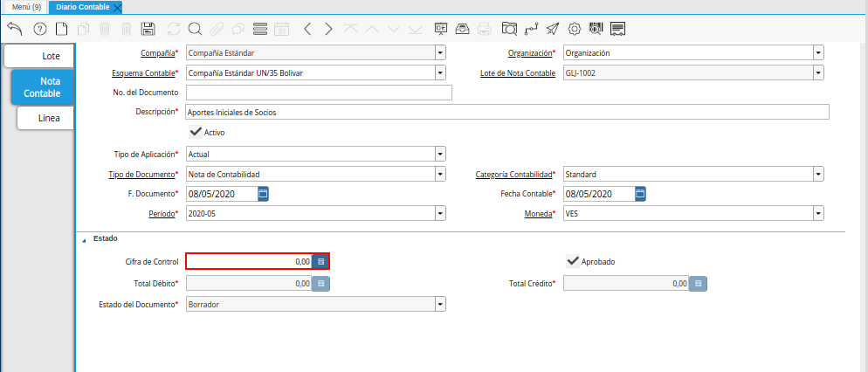Click the refresh arrows icon

click(x=174, y=29)
